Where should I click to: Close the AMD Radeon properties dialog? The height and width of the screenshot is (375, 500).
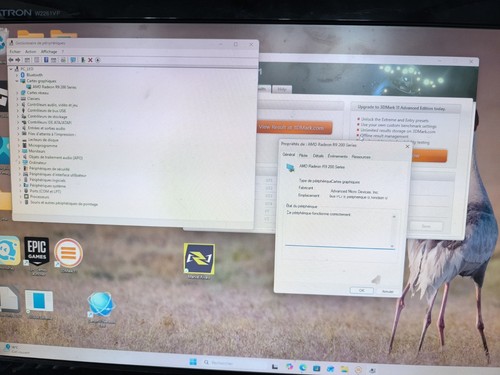[407, 146]
